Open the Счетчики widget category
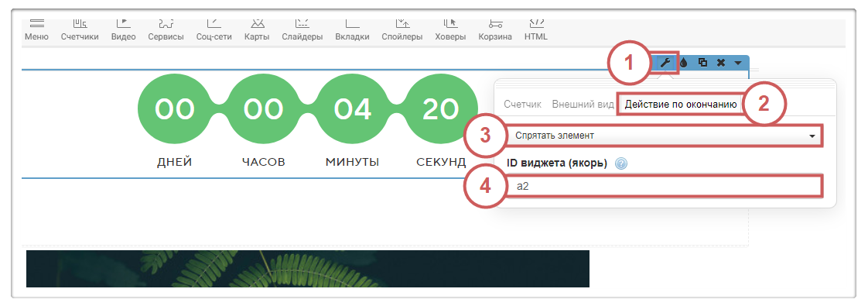 [80, 31]
